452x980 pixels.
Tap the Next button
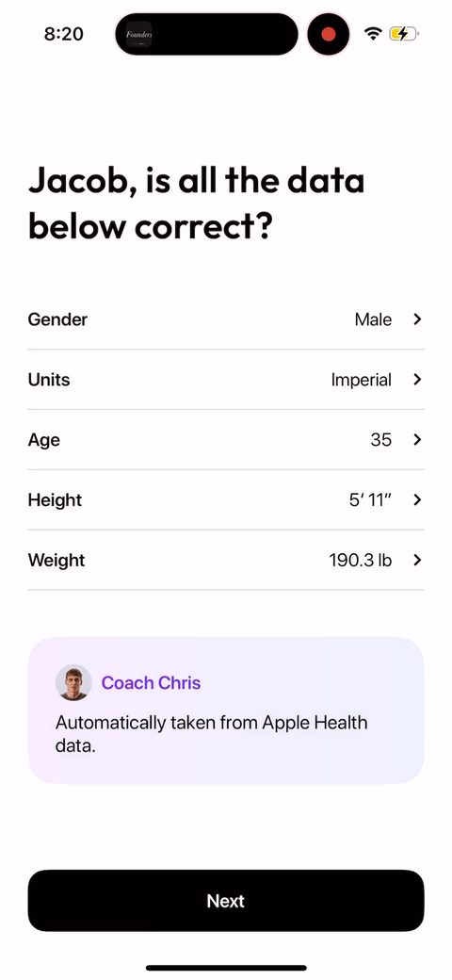(226, 901)
